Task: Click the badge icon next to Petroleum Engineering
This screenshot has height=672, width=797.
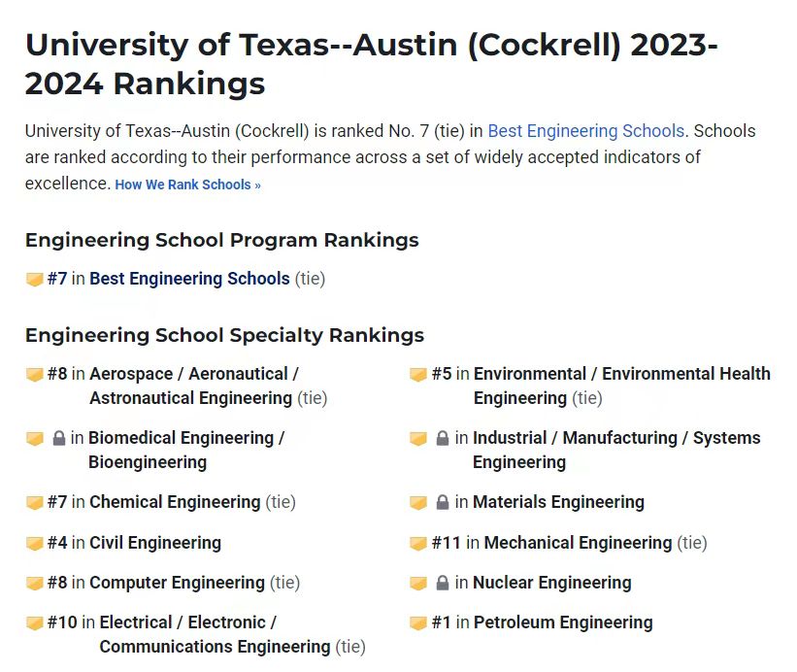Action: [x=418, y=623]
